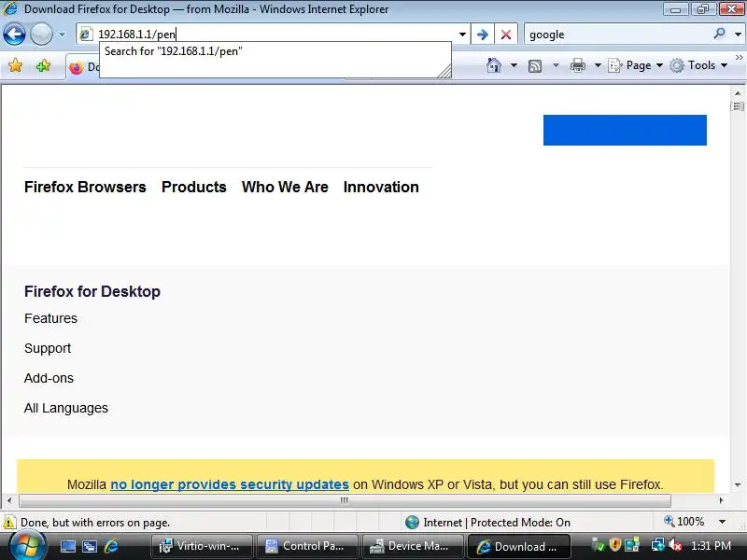Switch to the Control Panel taskbar button
The width and height of the screenshot is (747, 560).
(x=307, y=546)
